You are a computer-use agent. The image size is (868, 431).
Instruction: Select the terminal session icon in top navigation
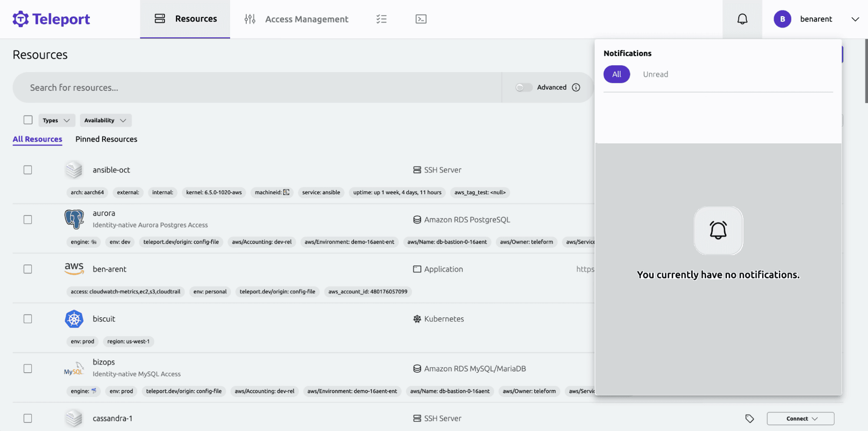[420, 19]
